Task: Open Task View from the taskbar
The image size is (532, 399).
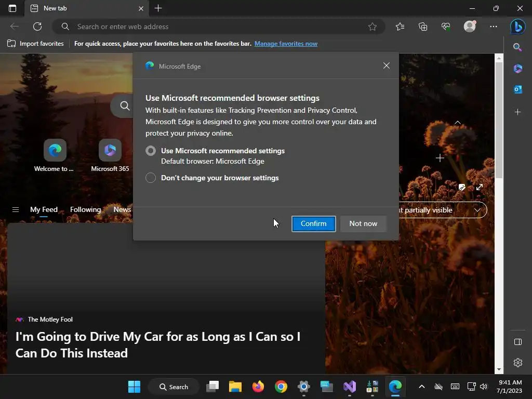Action: [212, 387]
